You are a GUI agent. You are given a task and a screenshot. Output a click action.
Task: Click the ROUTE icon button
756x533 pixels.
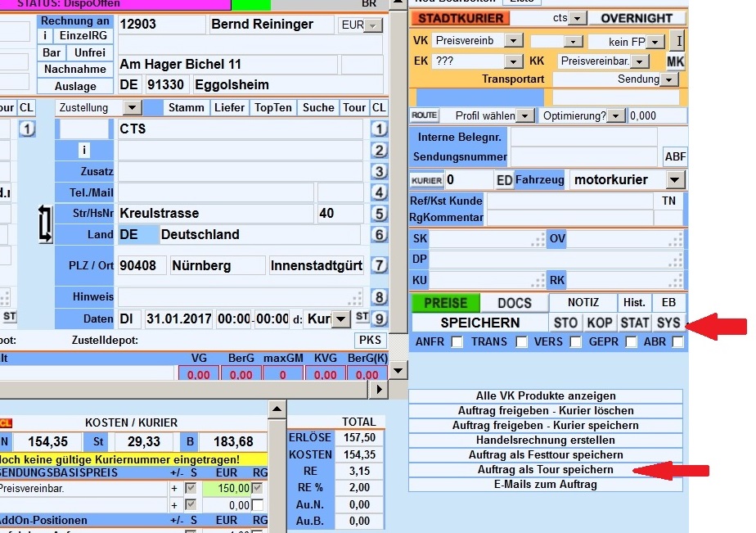[425, 115]
